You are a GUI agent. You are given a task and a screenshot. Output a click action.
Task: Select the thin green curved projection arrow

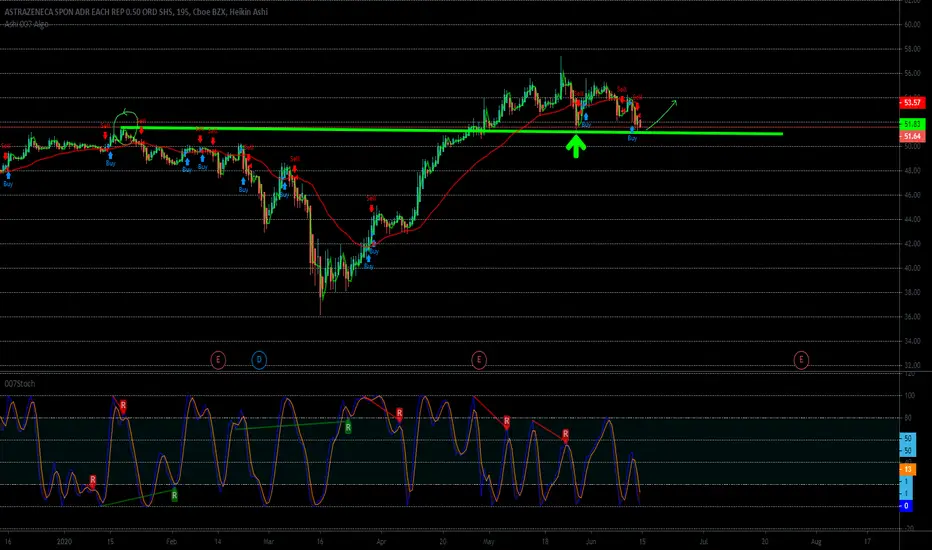pyautogui.click(x=662, y=114)
